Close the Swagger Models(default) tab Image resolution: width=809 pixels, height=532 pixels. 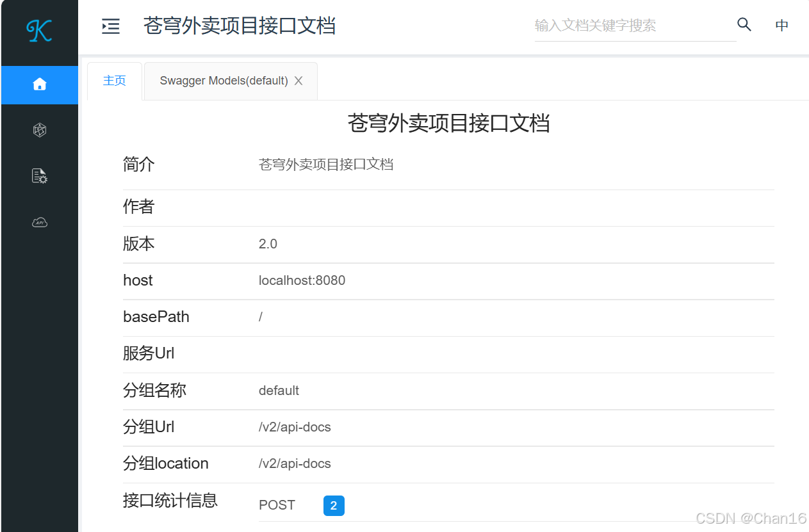point(298,81)
